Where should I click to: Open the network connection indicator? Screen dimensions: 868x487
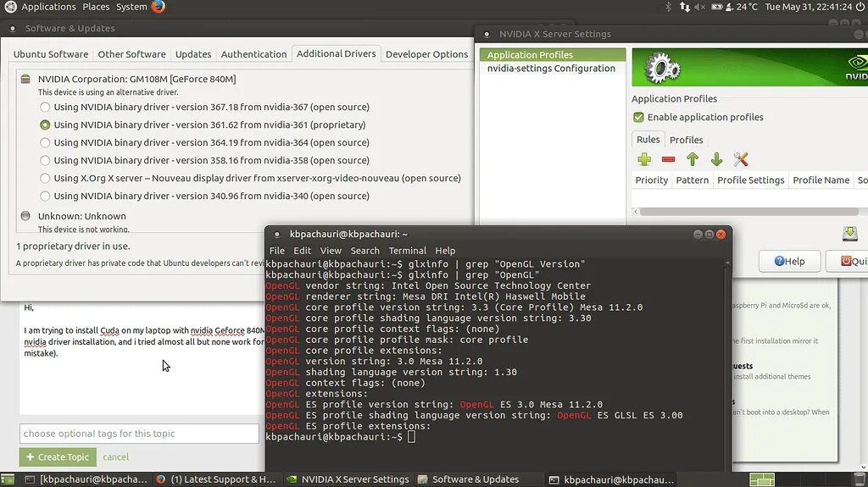click(x=685, y=7)
